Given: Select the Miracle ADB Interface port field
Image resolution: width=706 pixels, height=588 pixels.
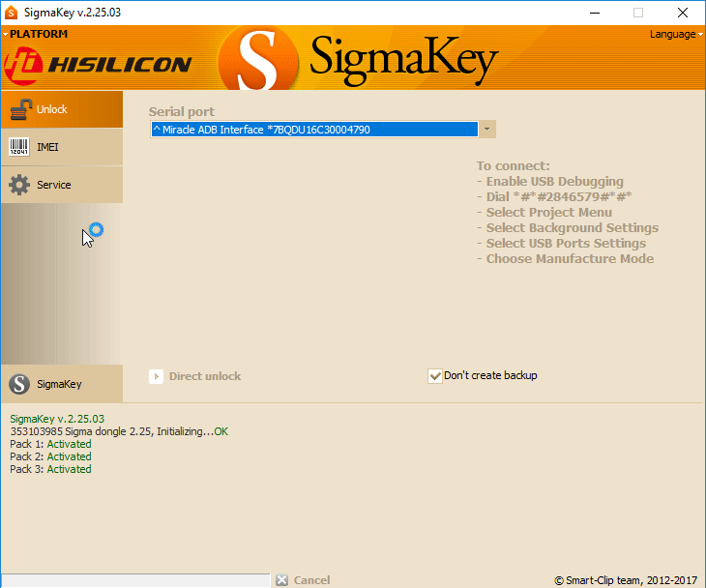Looking at the screenshot, I should (x=314, y=130).
